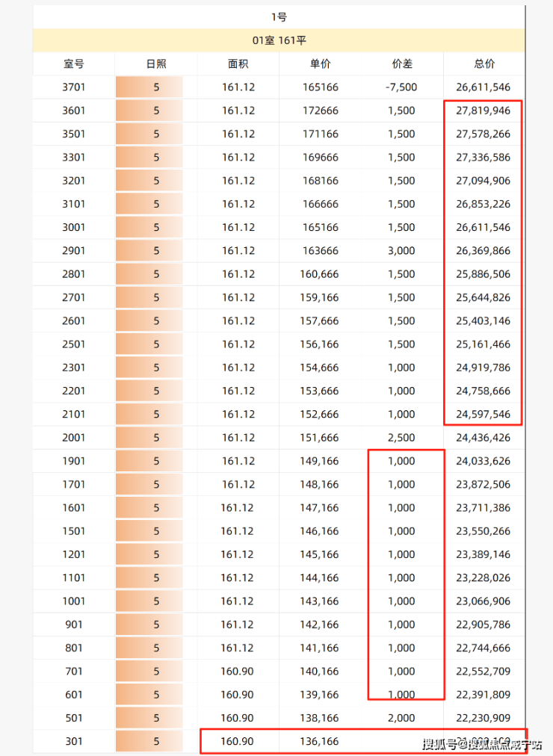Select unit price 136,166 in row 301

(321, 742)
